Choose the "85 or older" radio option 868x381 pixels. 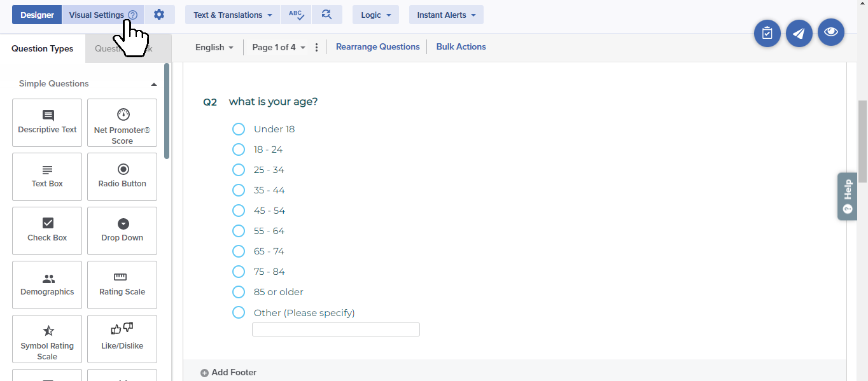[239, 292]
